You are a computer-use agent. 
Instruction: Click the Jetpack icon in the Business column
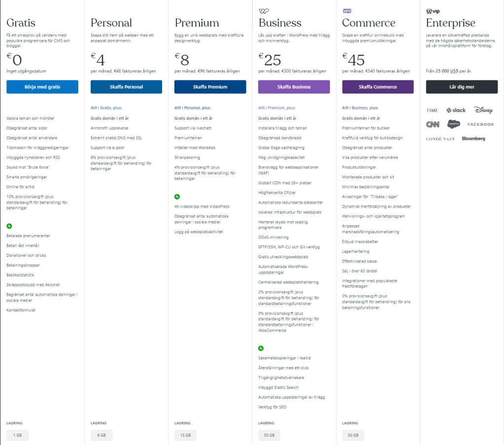tap(261, 348)
